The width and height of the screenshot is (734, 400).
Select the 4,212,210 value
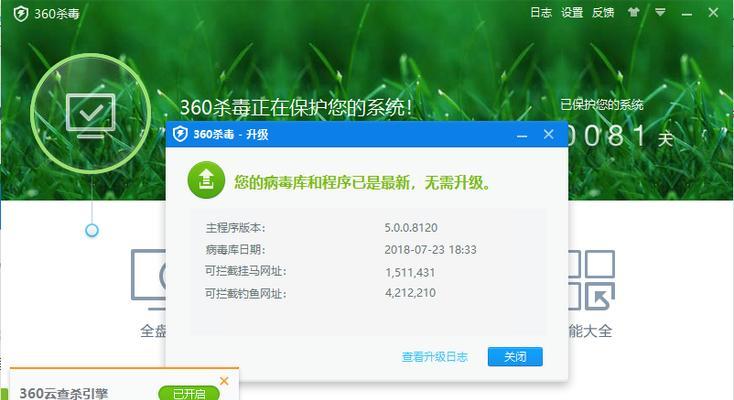pyautogui.click(x=411, y=293)
